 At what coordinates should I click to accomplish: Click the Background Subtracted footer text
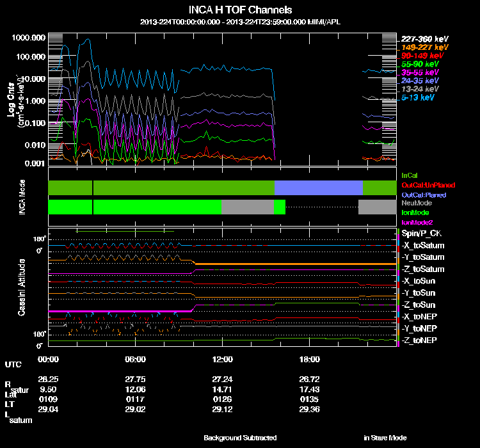[240, 438]
